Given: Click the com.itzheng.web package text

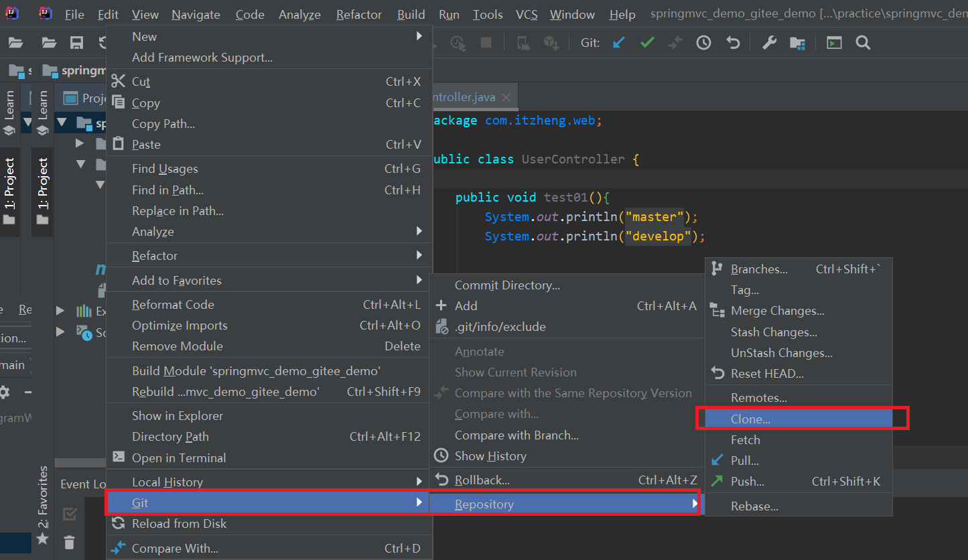Looking at the screenshot, I should [x=541, y=121].
